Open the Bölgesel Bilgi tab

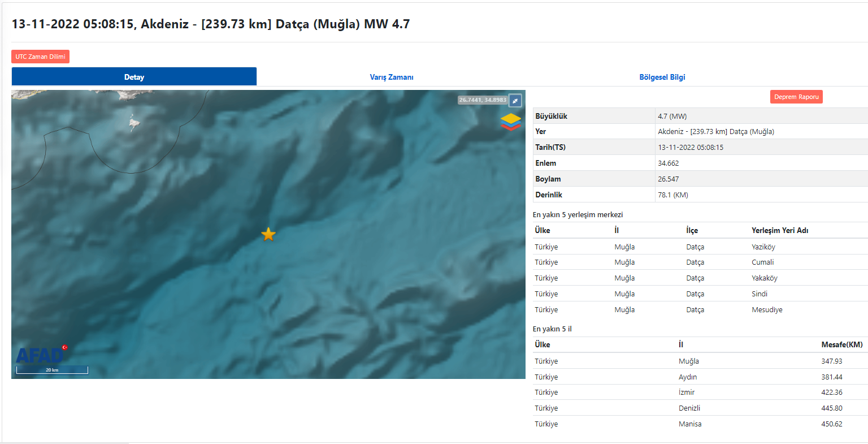pyautogui.click(x=662, y=77)
